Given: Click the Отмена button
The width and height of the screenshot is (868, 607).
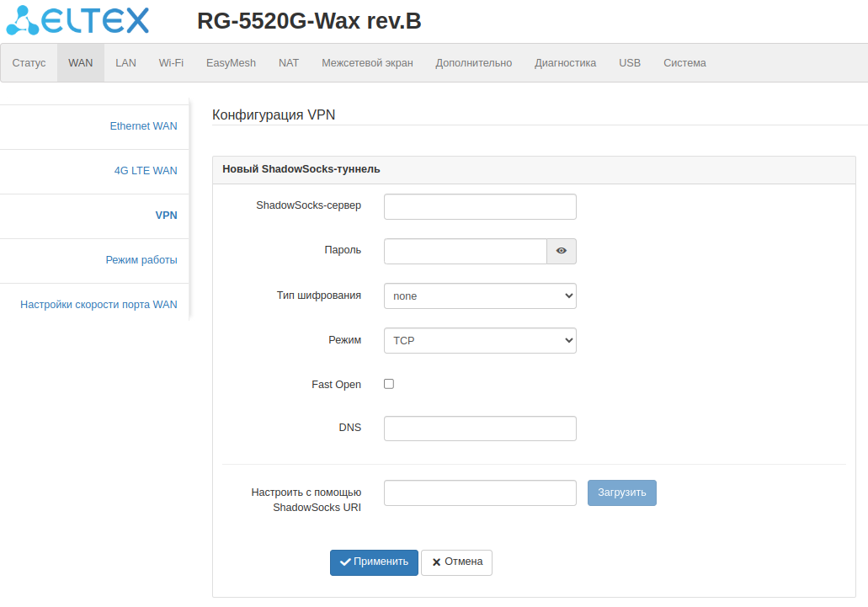Looking at the screenshot, I should tap(456, 562).
